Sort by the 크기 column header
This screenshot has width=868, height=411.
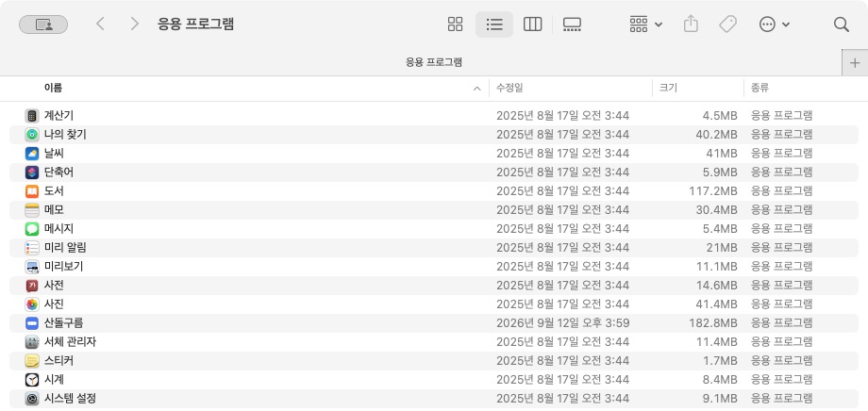pyautogui.click(x=668, y=88)
